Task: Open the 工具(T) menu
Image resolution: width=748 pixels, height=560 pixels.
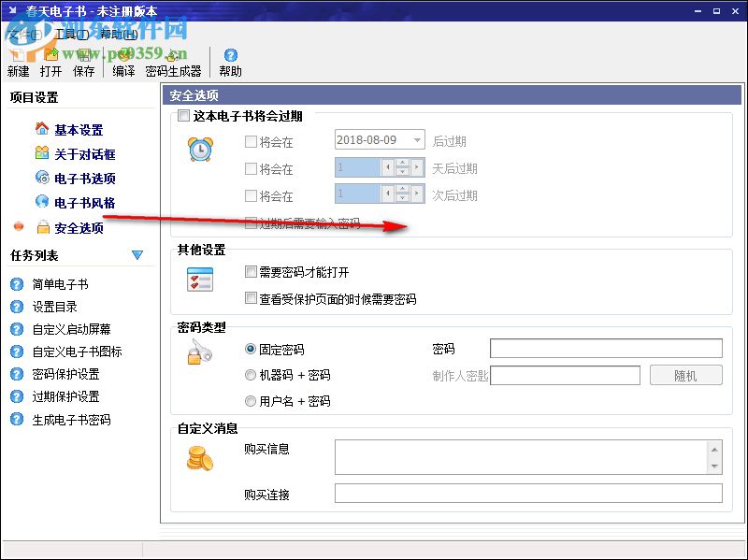Action: pyautogui.click(x=72, y=35)
